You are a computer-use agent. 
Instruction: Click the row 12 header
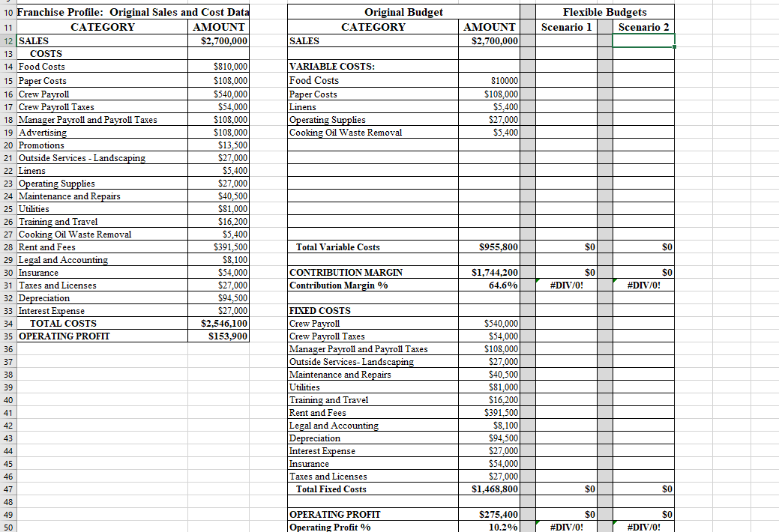(x=8, y=40)
